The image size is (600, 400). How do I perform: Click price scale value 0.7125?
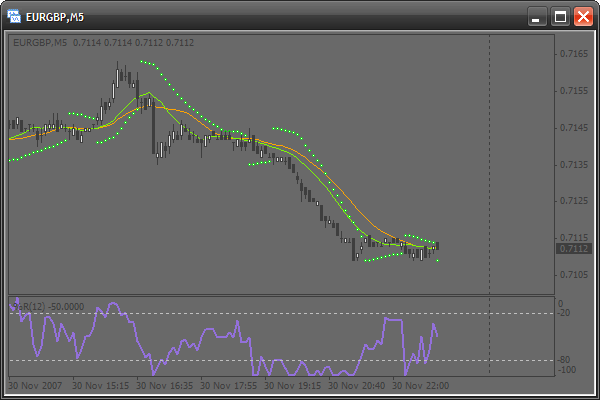(x=574, y=201)
